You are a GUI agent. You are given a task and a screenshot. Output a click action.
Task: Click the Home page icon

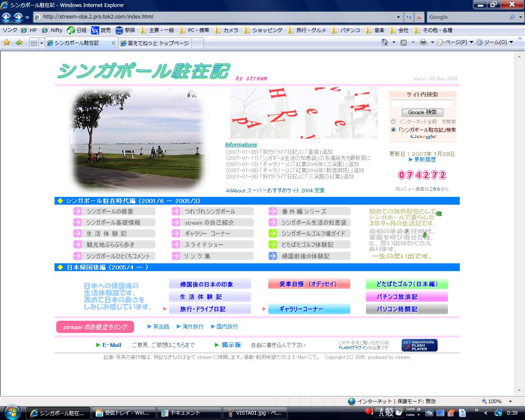385,42
